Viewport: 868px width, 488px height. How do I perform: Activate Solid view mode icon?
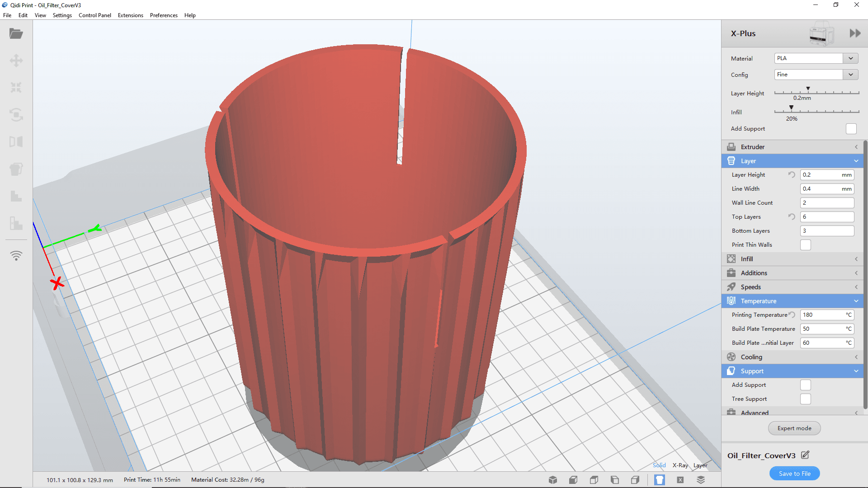click(660, 480)
